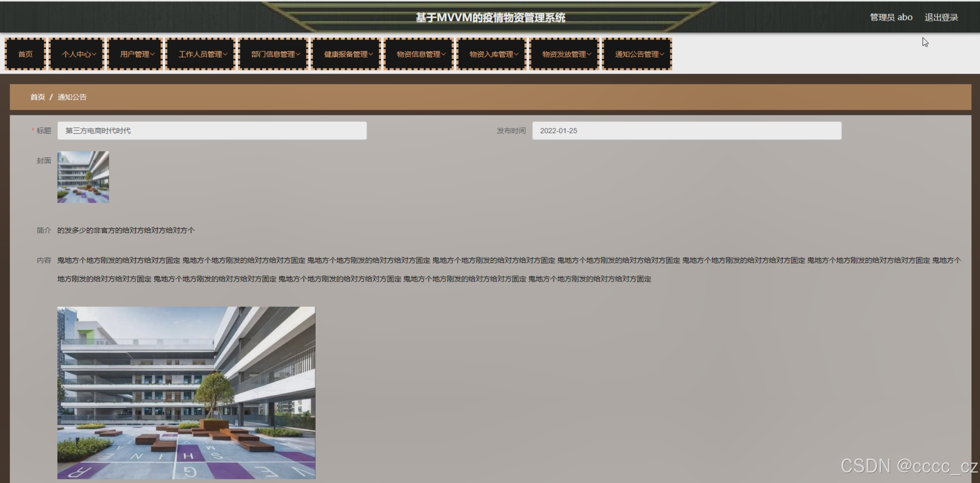Go to 首页 in the breadcrumb
The width and height of the screenshot is (980, 483).
[37, 97]
